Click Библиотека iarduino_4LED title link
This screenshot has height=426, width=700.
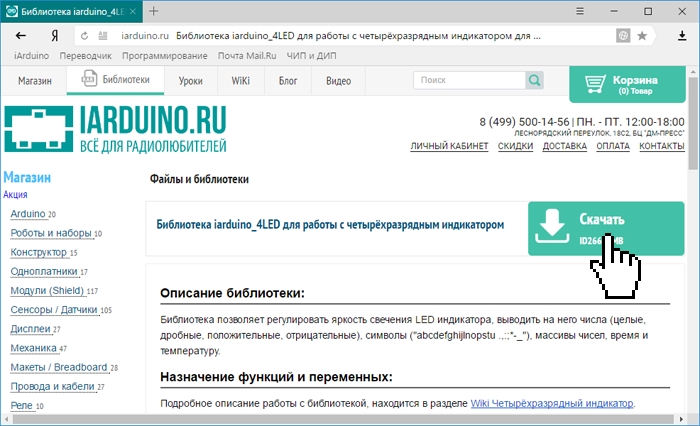pos(330,225)
